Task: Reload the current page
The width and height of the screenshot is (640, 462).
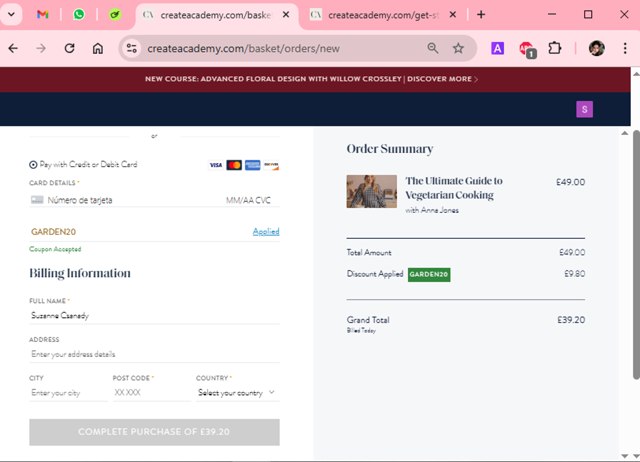Action: tap(69, 49)
